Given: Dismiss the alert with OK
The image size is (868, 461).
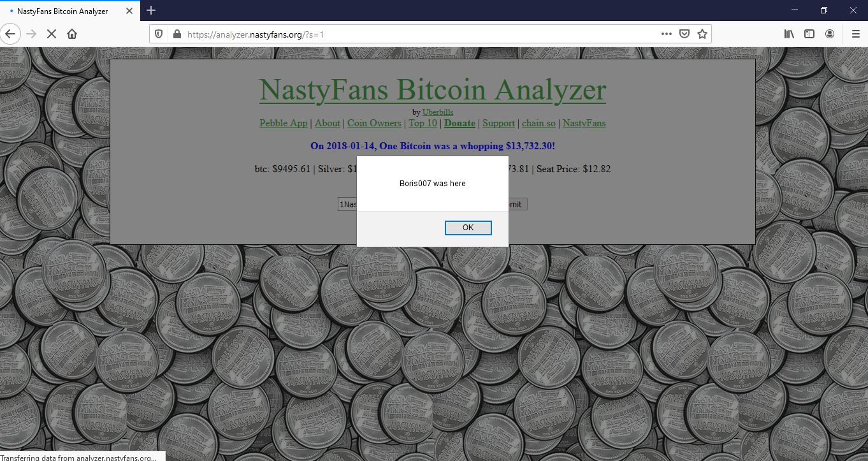Looking at the screenshot, I should [468, 228].
